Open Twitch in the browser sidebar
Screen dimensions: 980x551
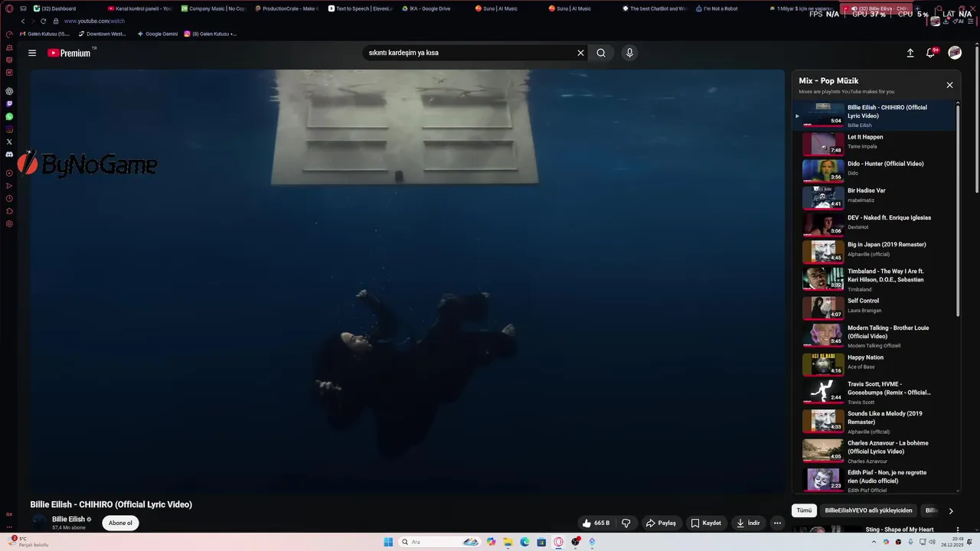point(9,103)
